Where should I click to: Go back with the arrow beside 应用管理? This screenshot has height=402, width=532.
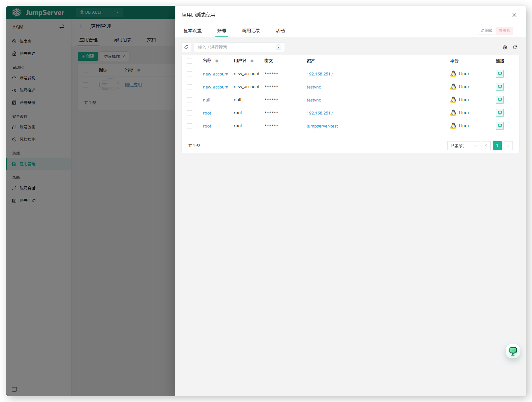click(x=82, y=26)
